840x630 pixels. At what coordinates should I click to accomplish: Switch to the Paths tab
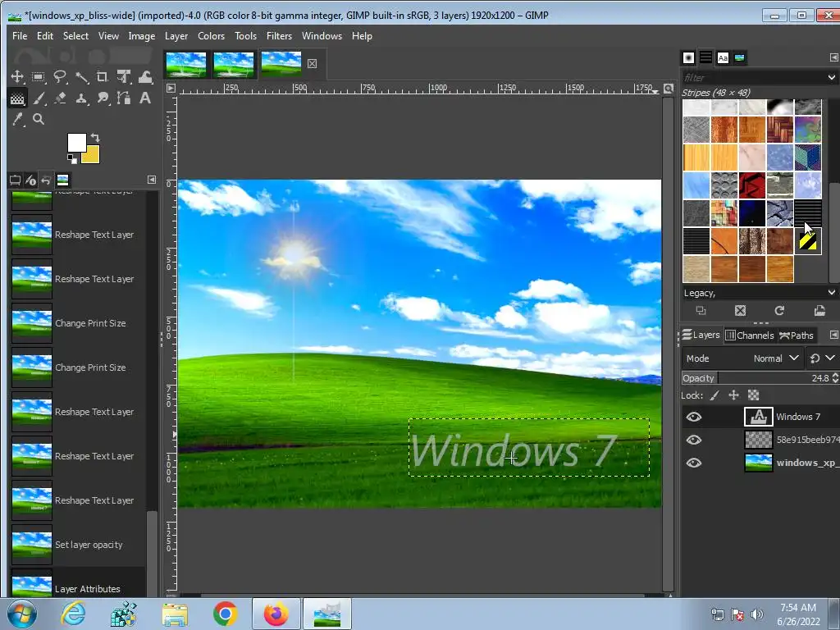[797, 336]
